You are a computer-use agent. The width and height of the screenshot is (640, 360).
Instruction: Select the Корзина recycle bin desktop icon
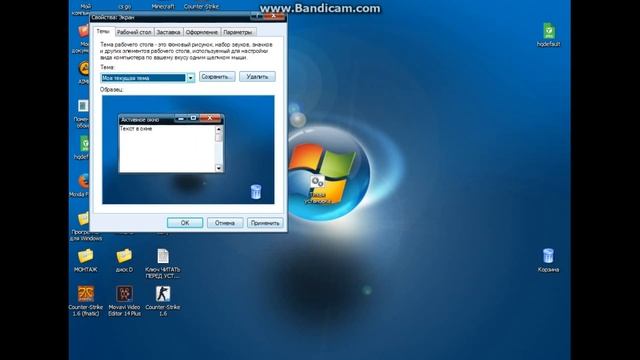pyautogui.click(x=548, y=260)
